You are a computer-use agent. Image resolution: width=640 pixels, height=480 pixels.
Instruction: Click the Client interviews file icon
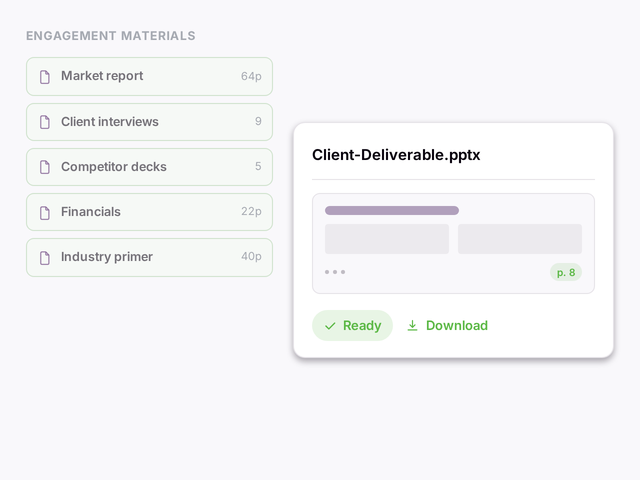pos(45,122)
